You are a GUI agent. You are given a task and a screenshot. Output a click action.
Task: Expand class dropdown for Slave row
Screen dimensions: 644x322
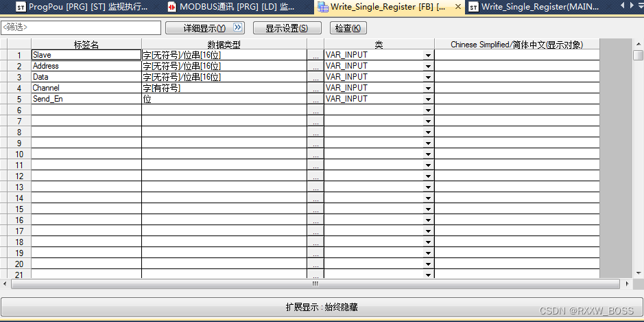429,55
